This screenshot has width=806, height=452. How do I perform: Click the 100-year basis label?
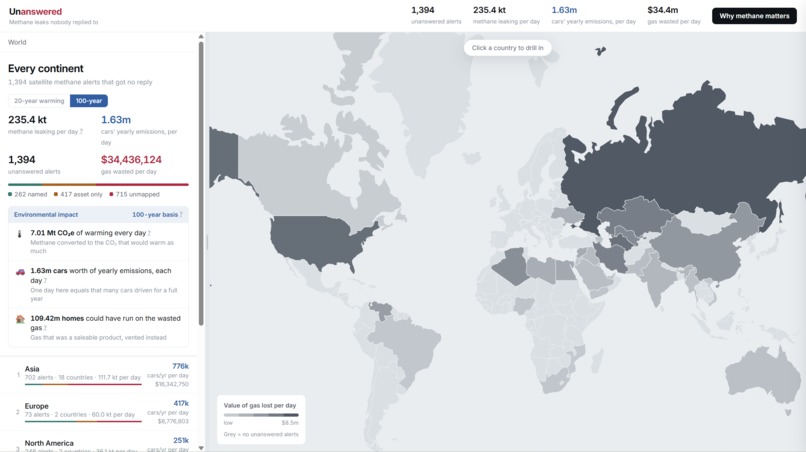pyautogui.click(x=155, y=214)
